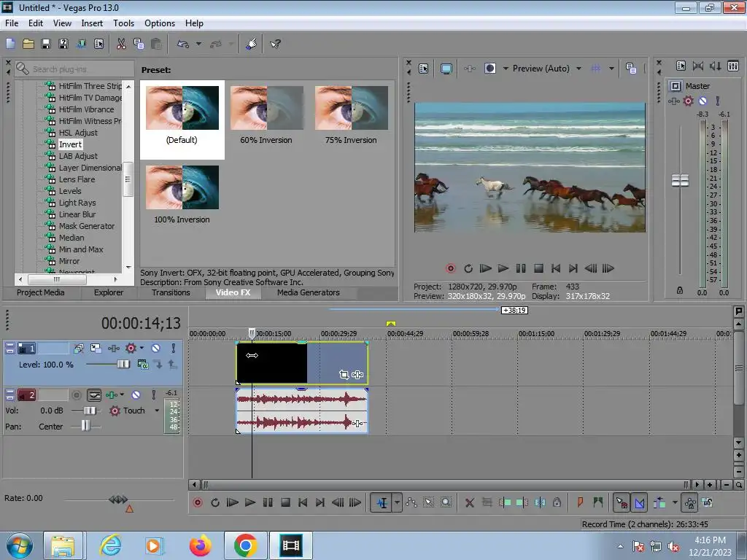Click Event FX icon on video clip

click(x=357, y=375)
